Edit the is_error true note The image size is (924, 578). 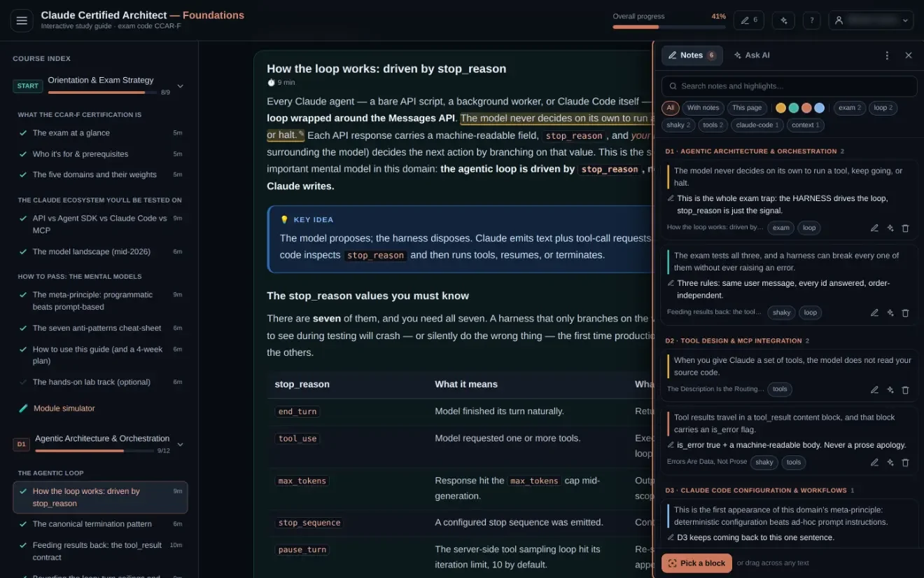point(874,462)
